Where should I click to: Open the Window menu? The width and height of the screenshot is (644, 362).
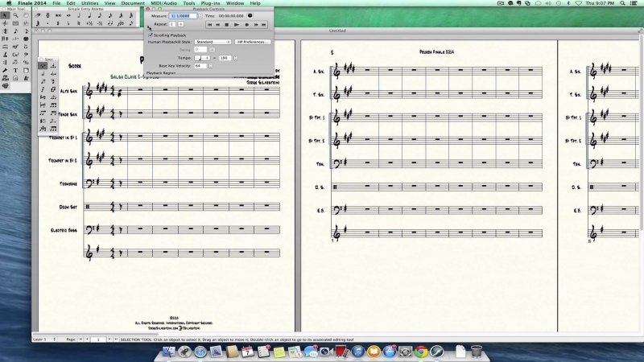(x=235, y=3)
